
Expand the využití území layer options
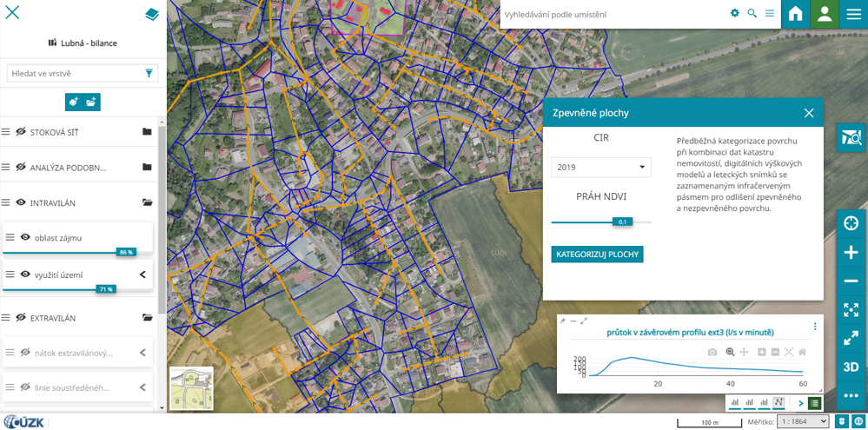pyautogui.click(x=142, y=275)
